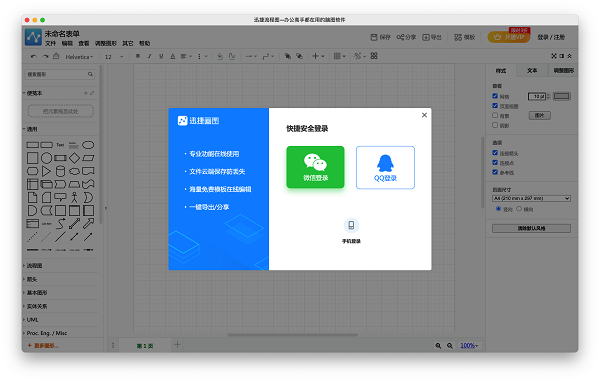Toggle the shadow (阴影) checkbox

(495, 125)
